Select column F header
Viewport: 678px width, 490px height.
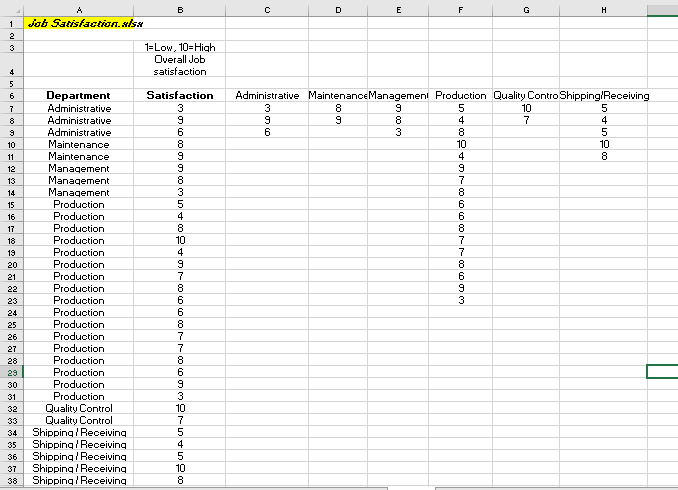point(461,10)
